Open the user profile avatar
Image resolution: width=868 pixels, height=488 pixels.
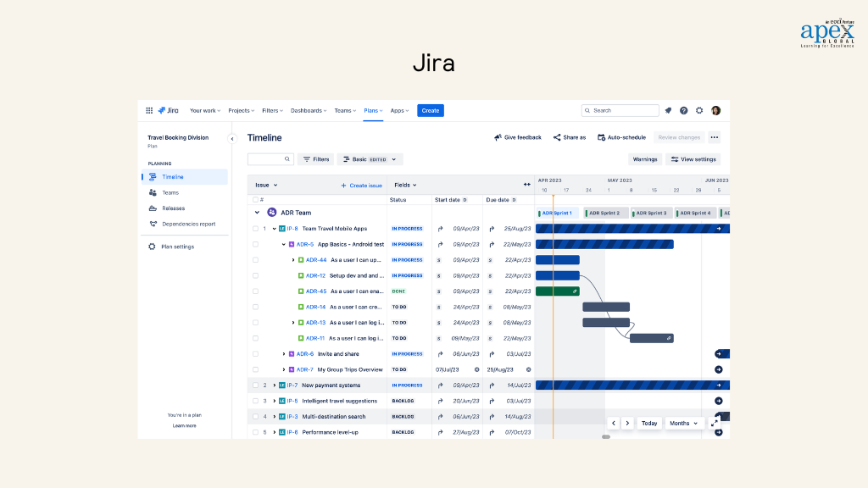point(715,111)
